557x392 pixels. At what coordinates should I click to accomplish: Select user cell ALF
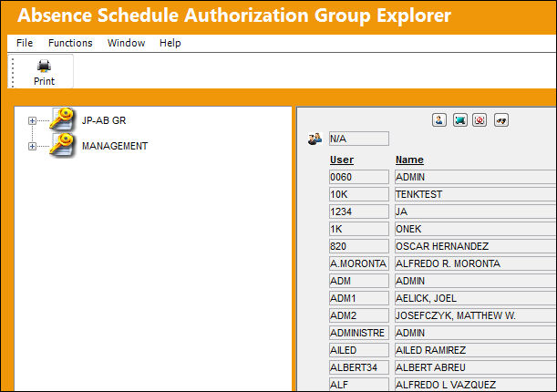359,385
